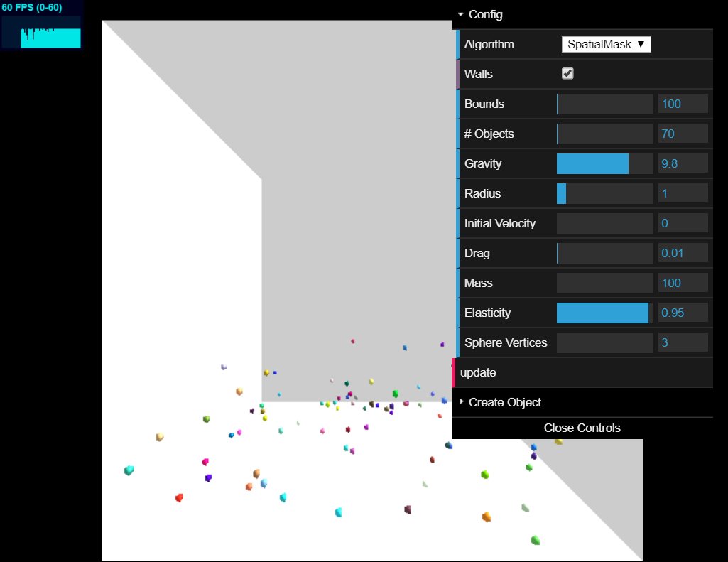Image resolution: width=728 pixels, height=562 pixels.
Task: Click the Initial Velocity slider track
Action: coord(604,222)
